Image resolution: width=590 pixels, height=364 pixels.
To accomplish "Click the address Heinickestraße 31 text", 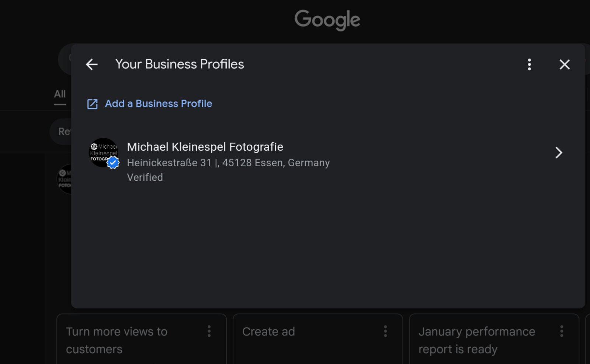I will pyautogui.click(x=228, y=163).
